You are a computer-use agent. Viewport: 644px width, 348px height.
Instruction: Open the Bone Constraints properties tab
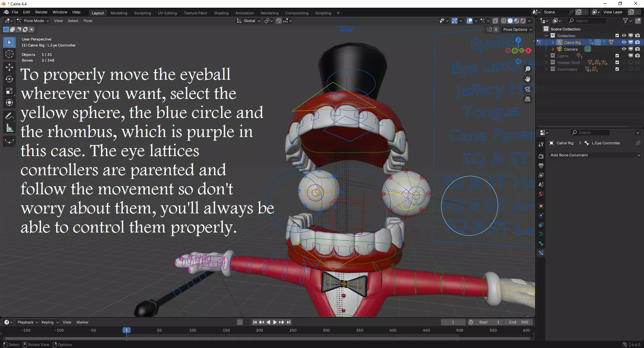click(541, 253)
